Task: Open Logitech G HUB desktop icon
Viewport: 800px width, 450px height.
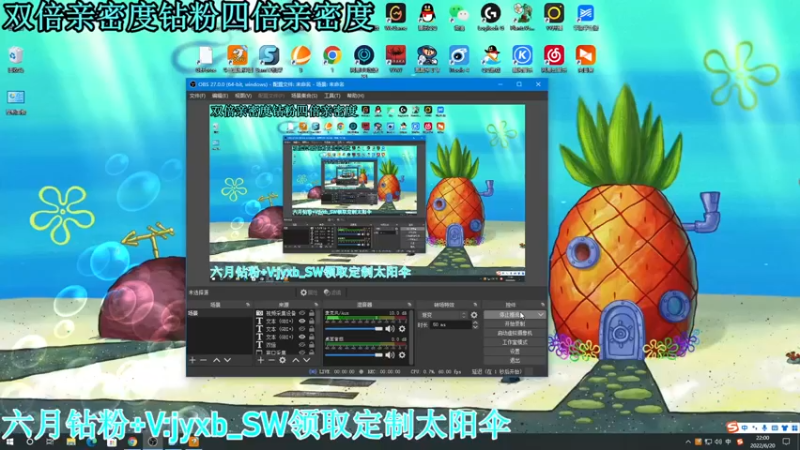Action: [x=491, y=16]
